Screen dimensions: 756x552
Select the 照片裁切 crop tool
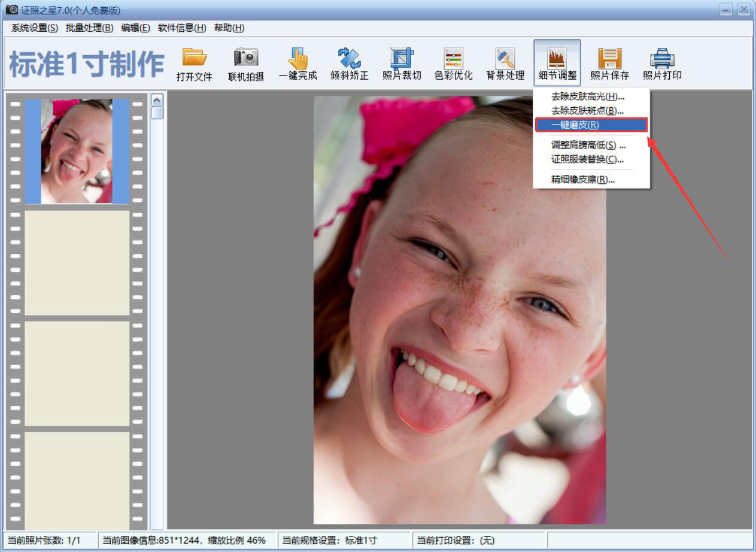pos(402,59)
